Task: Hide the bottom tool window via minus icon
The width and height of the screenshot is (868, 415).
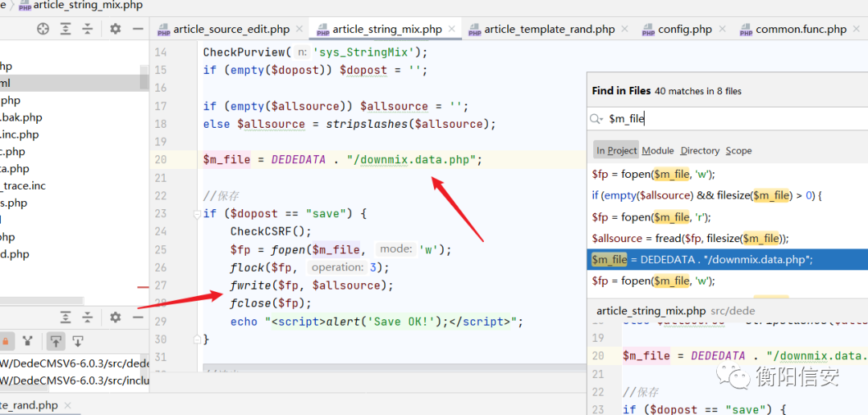Action: coord(138,318)
